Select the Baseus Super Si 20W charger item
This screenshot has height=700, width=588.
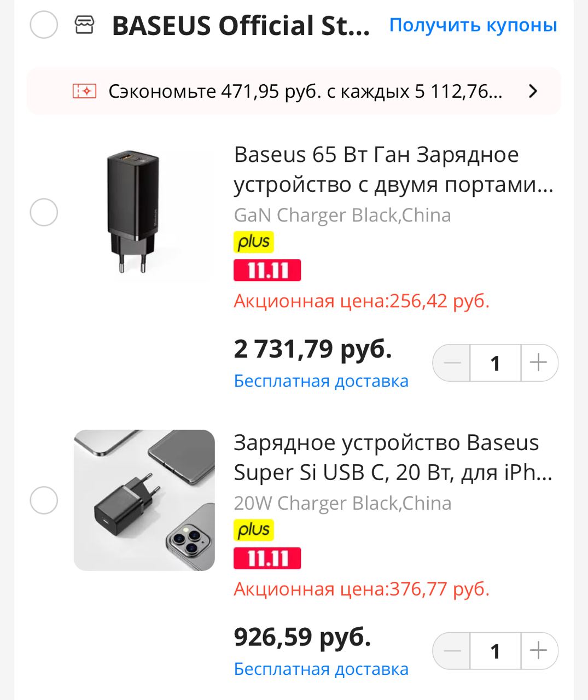[x=44, y=500]
